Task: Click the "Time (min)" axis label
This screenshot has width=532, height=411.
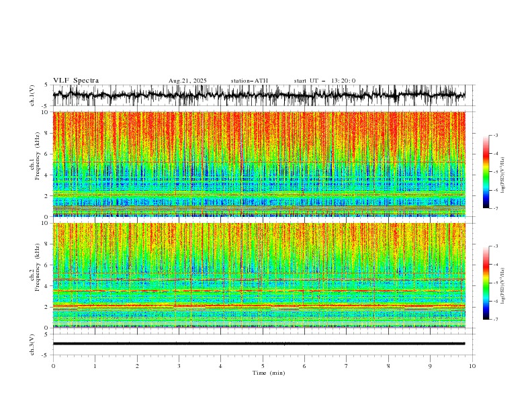Action: (x=269, y=373)
